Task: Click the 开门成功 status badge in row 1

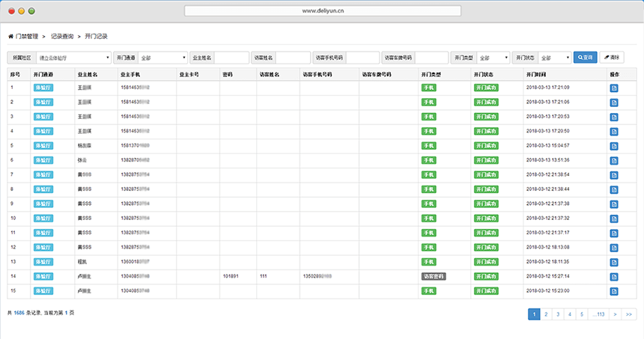Action: pyautogui.click(x=486, y=88)
